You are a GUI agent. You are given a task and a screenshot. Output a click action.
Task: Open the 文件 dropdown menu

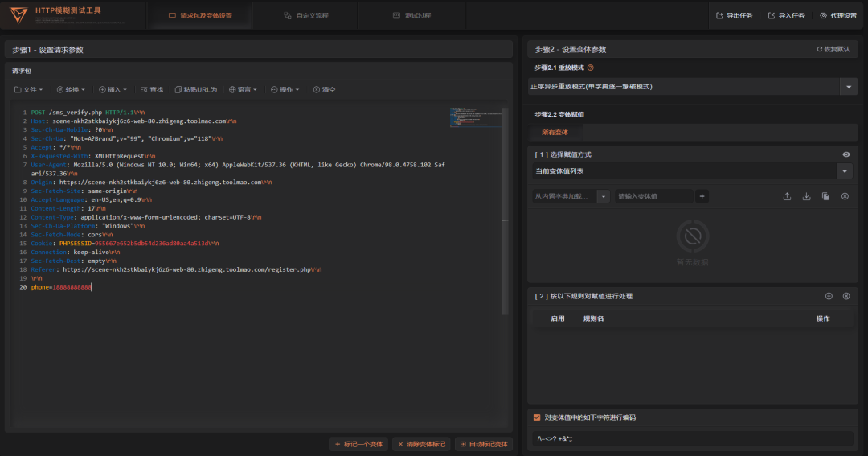(x=28, y=89)
